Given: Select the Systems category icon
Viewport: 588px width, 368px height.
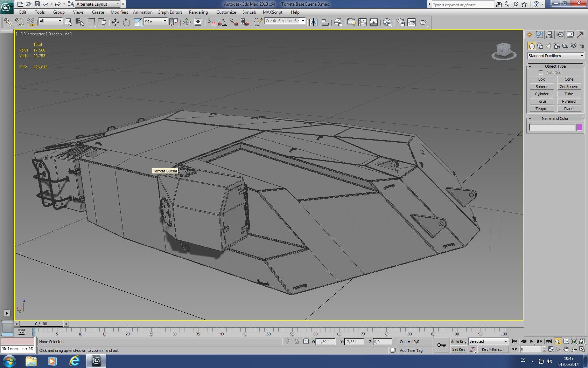Looking at the screenshot, I should click(x=582, y=46).
